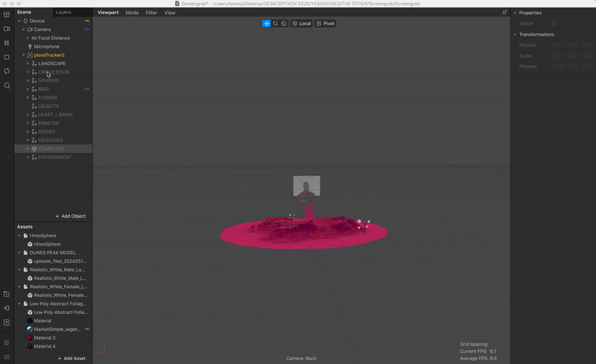The height and width of the screenshot is (364, 596).
Task: Collapse the Transformations section
Action: coord(515,34)
